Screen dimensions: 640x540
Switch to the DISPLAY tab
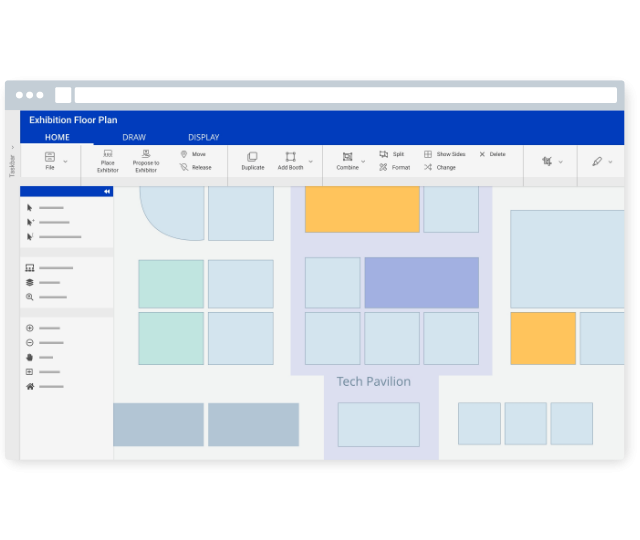click(x=203, y=137)
